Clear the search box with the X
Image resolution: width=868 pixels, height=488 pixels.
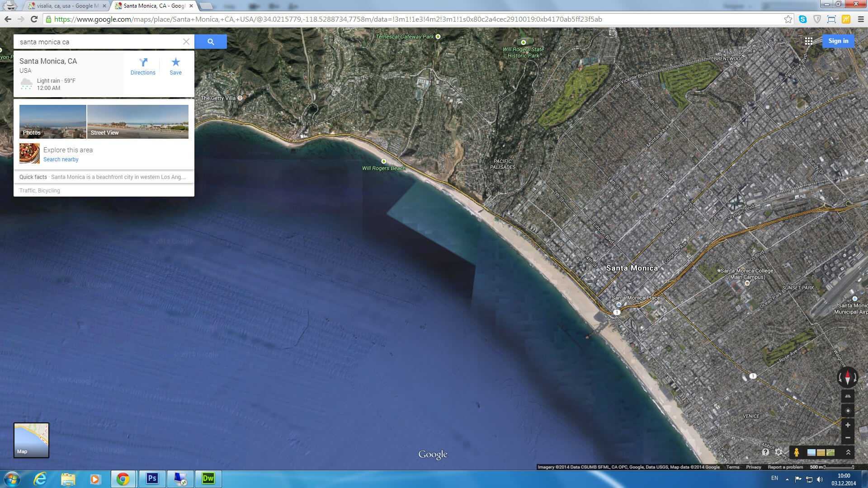point(186,42)
